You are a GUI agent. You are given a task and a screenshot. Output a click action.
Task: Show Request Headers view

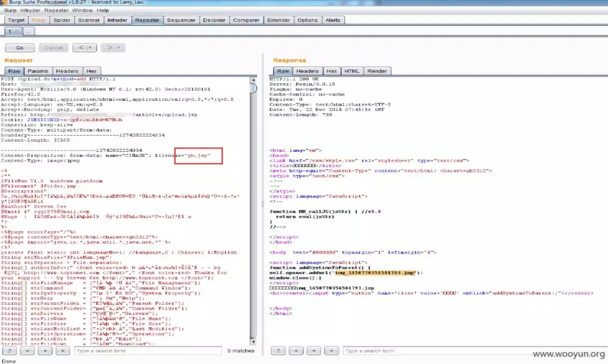[x=67, y=71]
